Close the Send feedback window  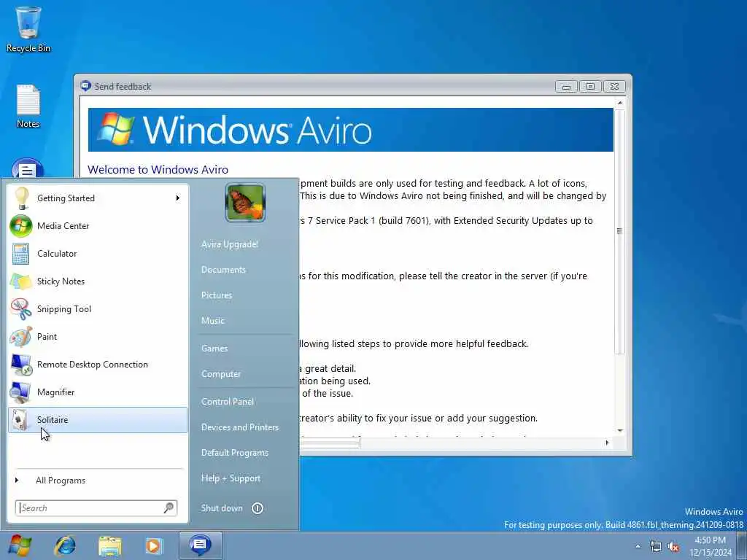614,87
